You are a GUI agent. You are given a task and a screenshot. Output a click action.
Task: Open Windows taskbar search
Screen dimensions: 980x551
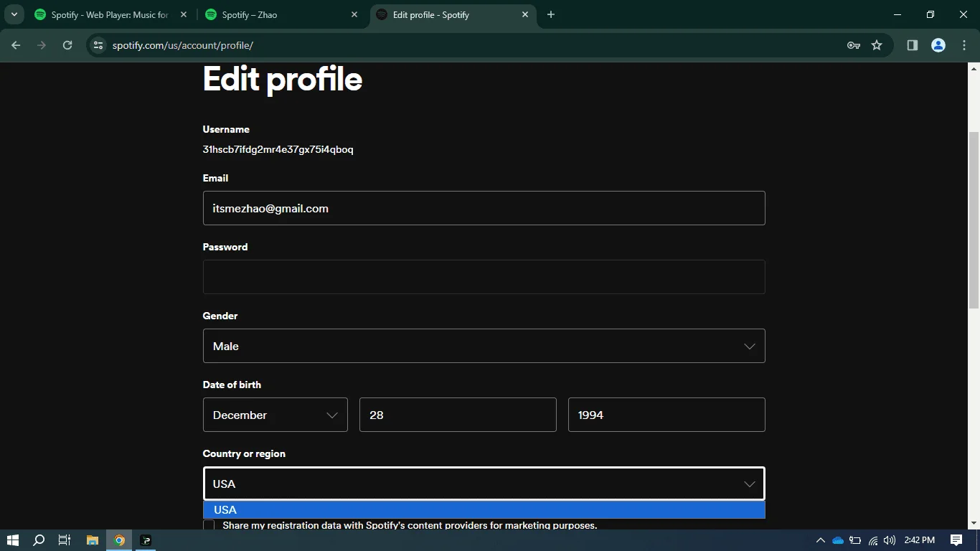point(39,540)
